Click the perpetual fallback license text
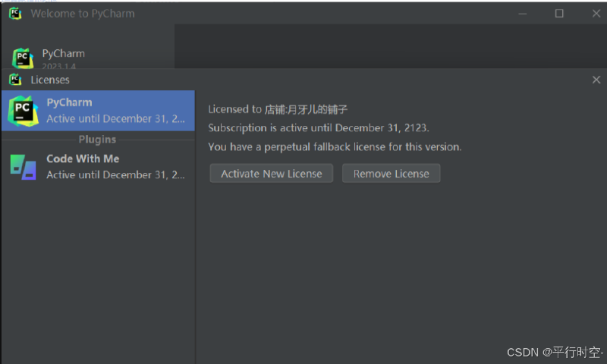607x364 pixels. point(335,147)
